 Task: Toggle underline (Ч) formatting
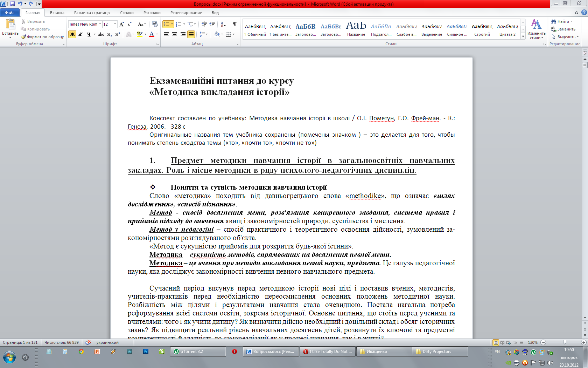(x=89, y=34)
